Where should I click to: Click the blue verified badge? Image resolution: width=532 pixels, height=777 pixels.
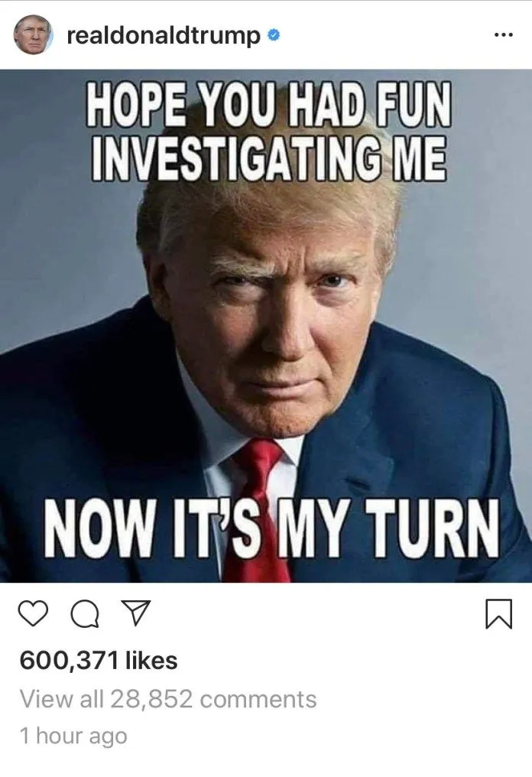[x=274, y=35]
